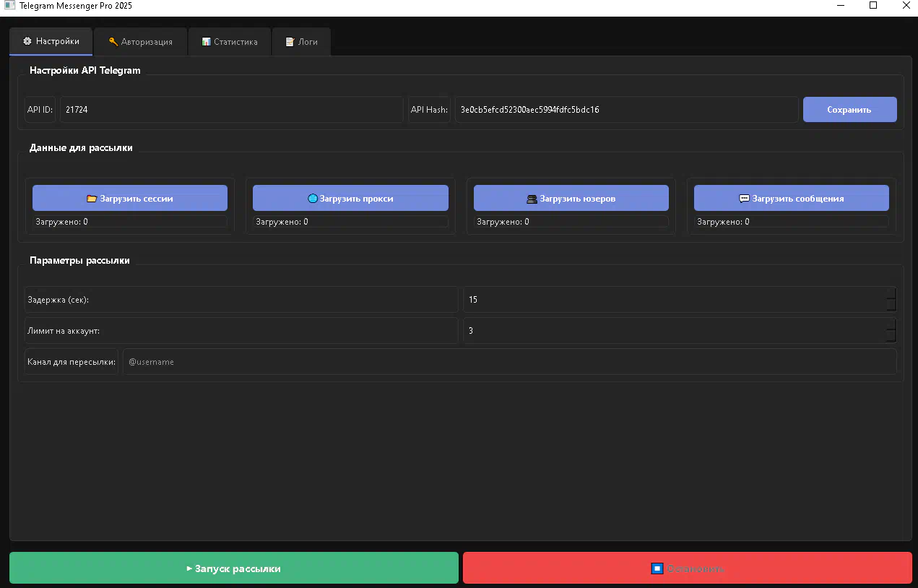918x588 pixels.
Task: Click the @username channel input field
Action: click(x=510, y=361)
